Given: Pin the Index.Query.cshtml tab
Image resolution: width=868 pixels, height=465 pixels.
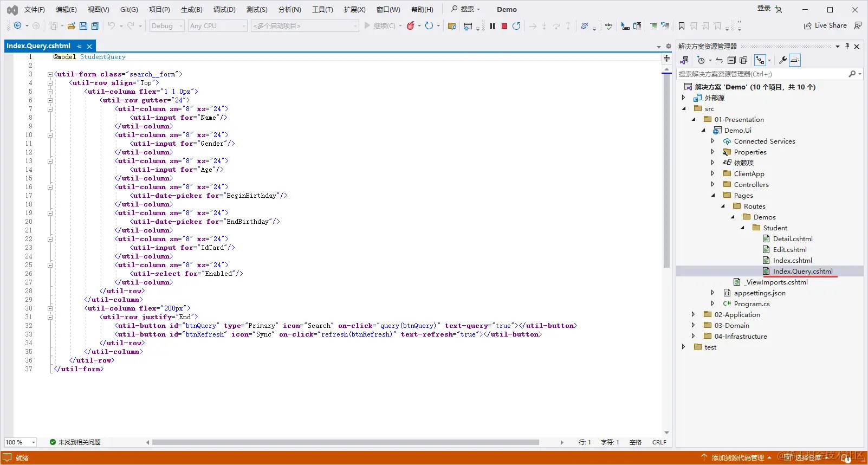Looking at the screenshot, I should click(x=80, y=46).
